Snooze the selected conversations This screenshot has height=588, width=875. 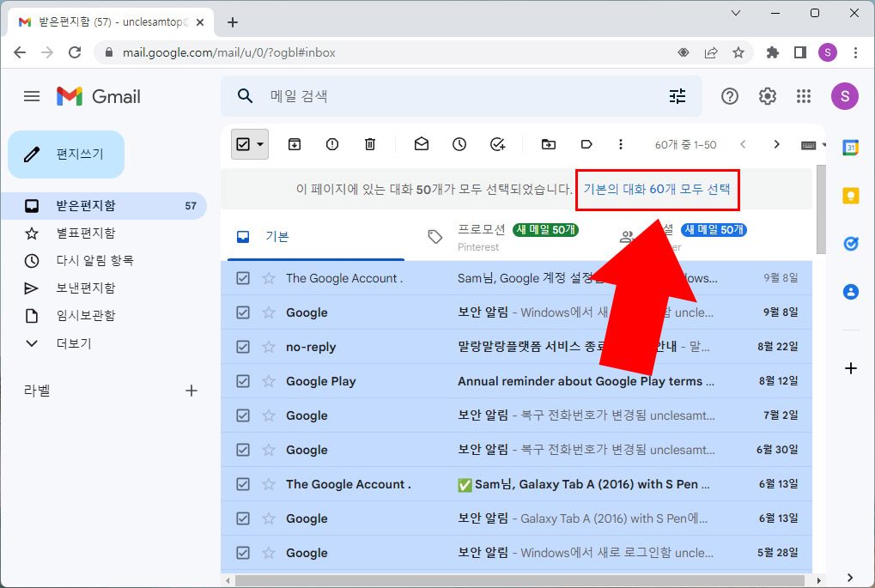coord(459,144)
